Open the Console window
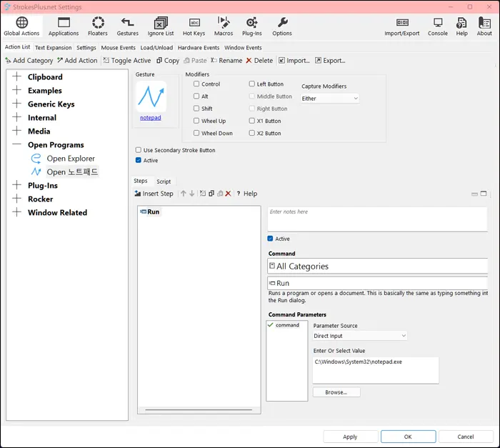Viewport: 500px width, 448px height. [437, 26]
